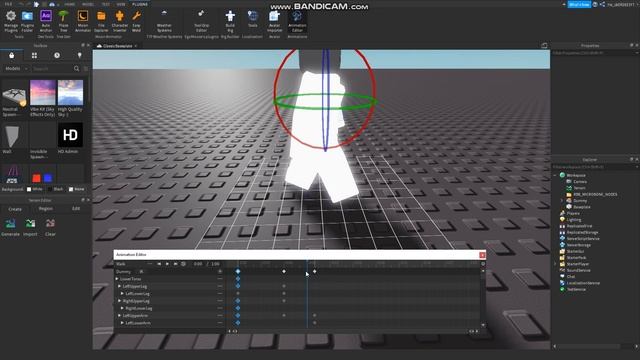
Task: Click the Walk animation name
Action: [120, 264]
